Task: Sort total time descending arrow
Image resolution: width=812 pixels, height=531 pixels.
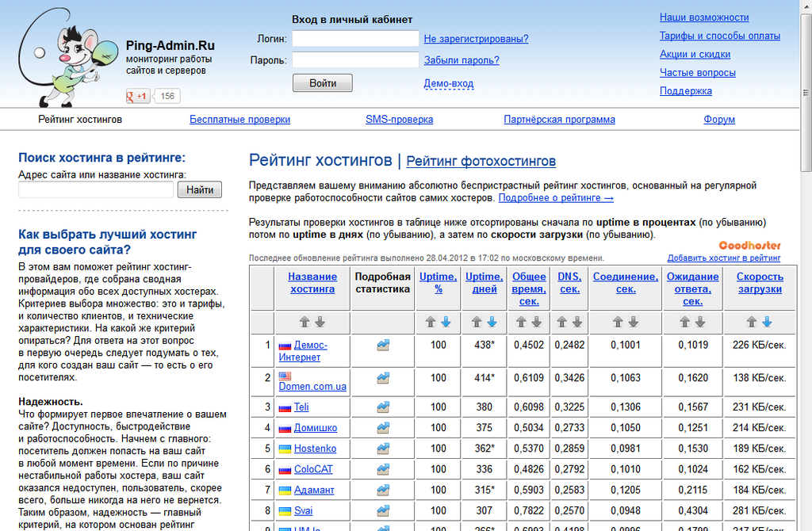Action: (537, 322)
